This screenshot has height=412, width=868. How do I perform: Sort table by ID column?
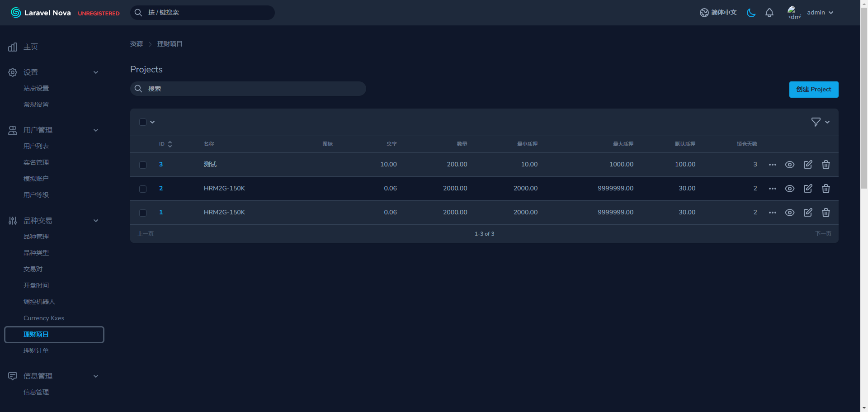[165, 144]
